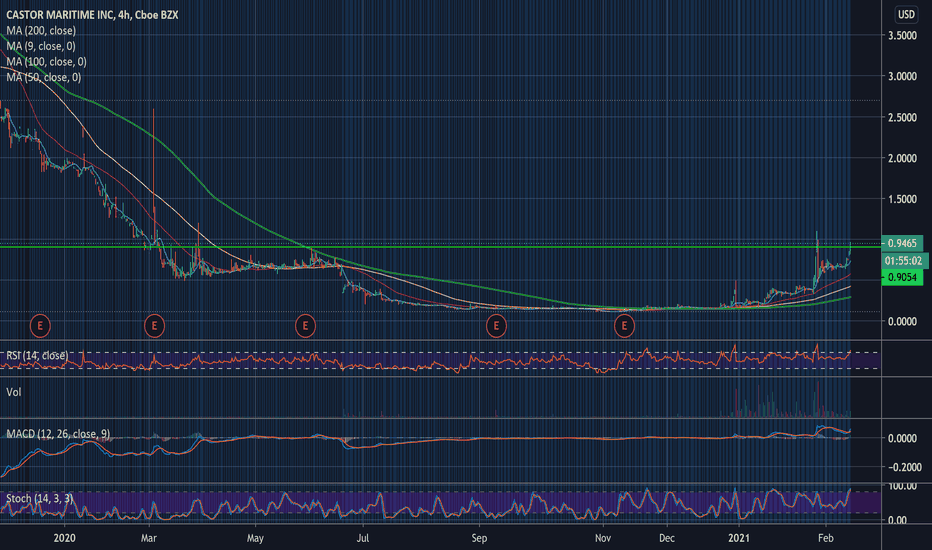Click the earnings marker near September

coord(496,326)
